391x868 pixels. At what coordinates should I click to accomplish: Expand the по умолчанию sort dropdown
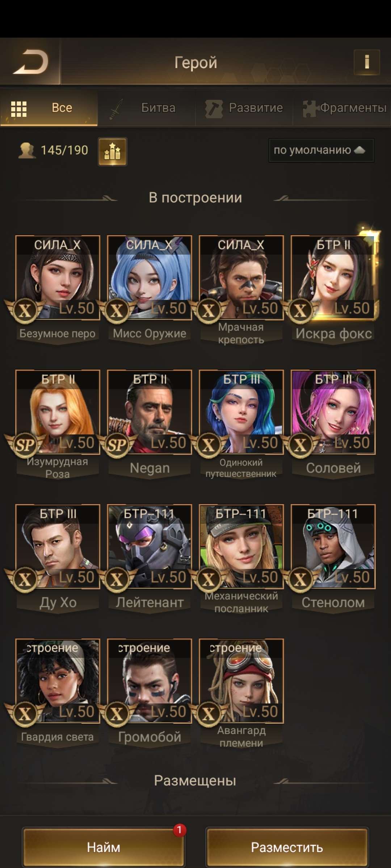[321, 150]
